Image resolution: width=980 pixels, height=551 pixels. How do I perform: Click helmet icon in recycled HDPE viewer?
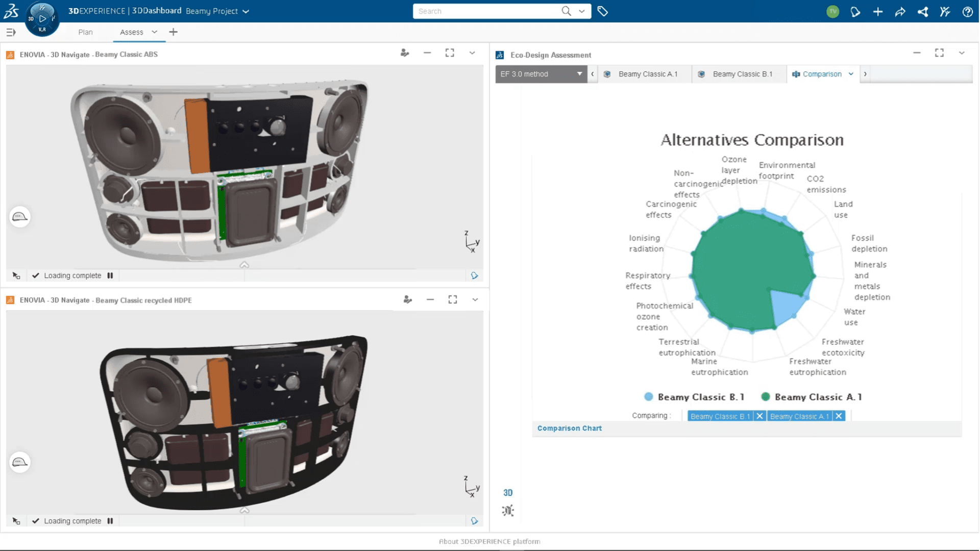[x=20, y=462]
